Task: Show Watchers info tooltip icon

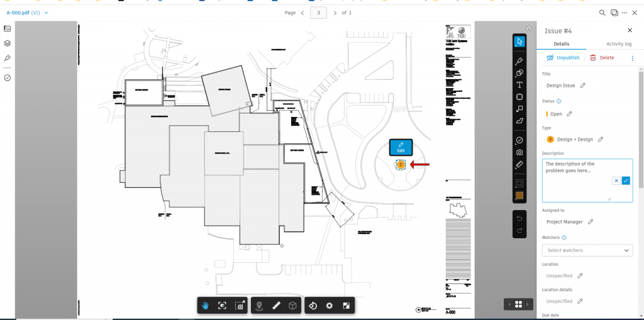Action: pyautogui.click(x=564, y=238)
